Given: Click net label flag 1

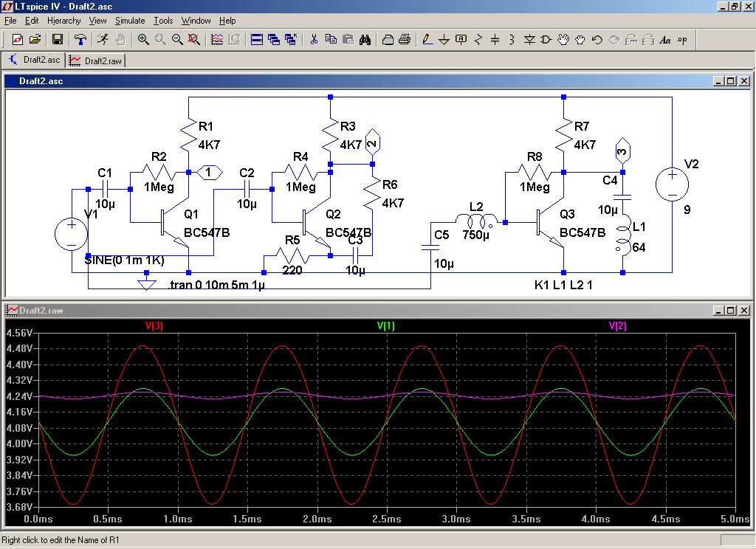Looking at the screenshot, I should point(210,172).
